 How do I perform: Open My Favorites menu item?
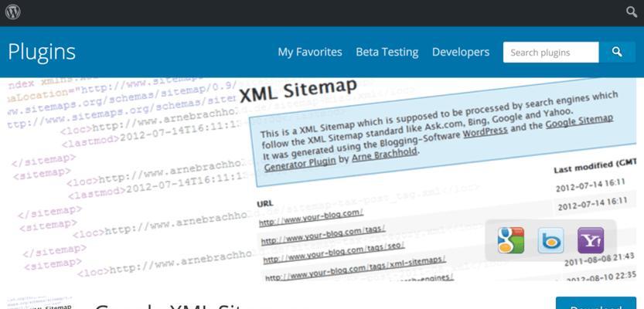pos(310,52)
